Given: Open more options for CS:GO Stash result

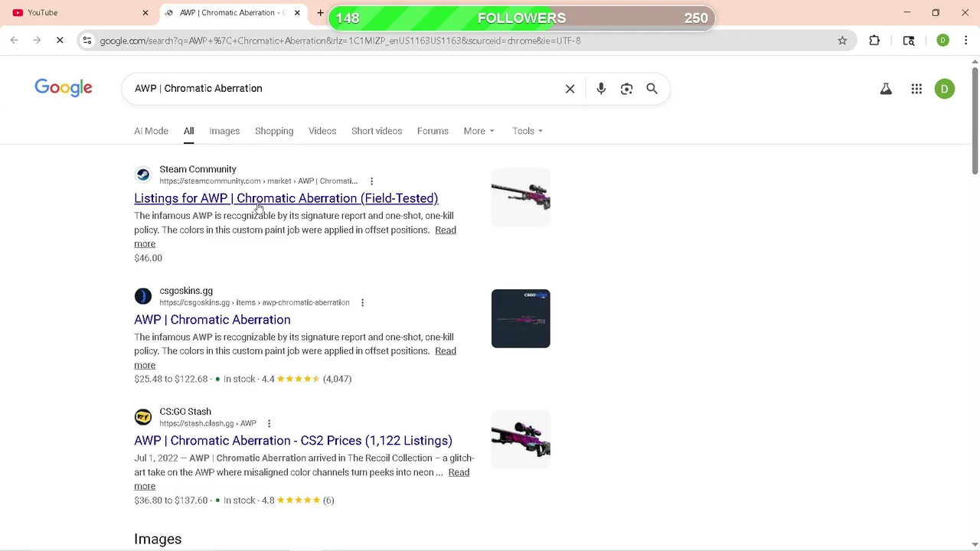Looking at the screenshot, I should pyautogui.click(x=269, y=423).
